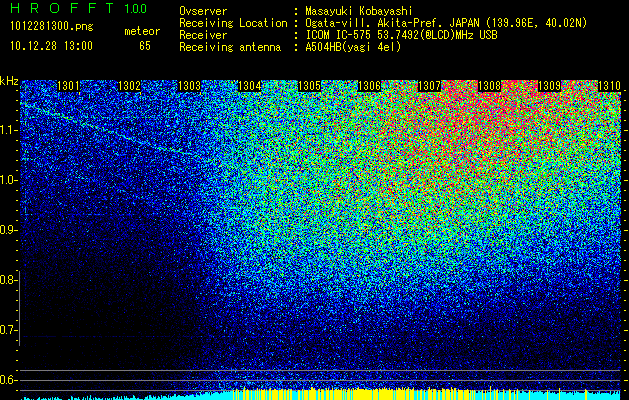Click the 1305 time marker
Viewport: 629px width, 400px height.
pyautogui.click(x=309, y=86)
